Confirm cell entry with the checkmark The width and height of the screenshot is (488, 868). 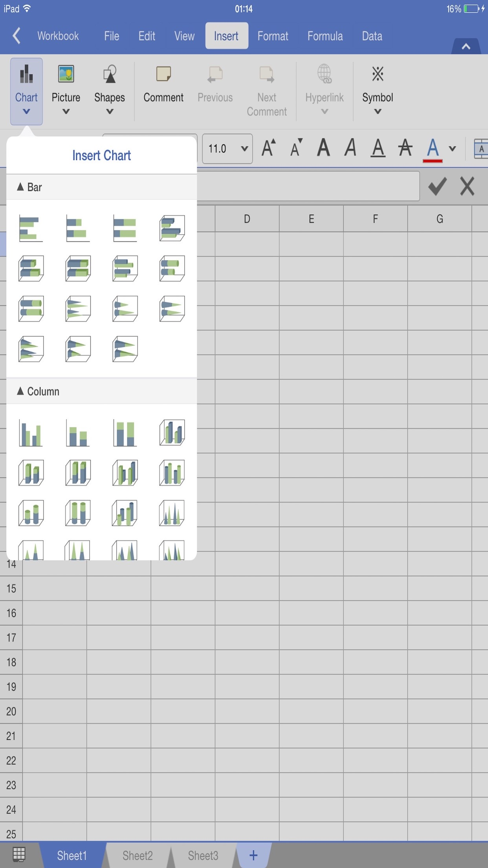point(437,186)
